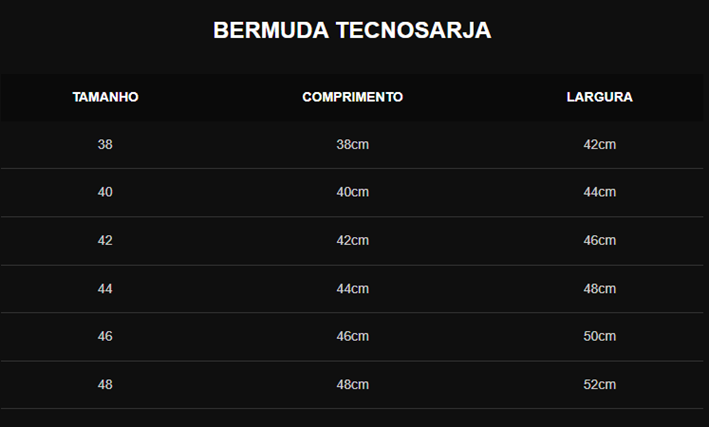Click size 40 in the Tamanho column

105,192
